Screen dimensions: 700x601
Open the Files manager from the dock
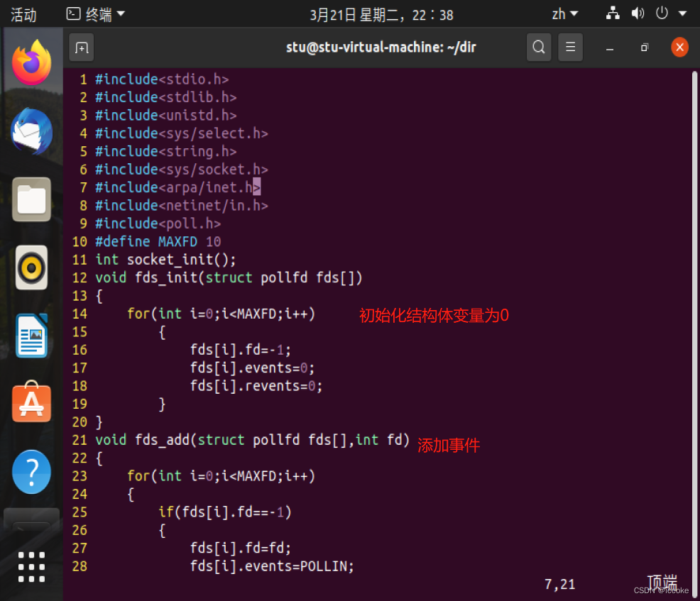(31, 199)
